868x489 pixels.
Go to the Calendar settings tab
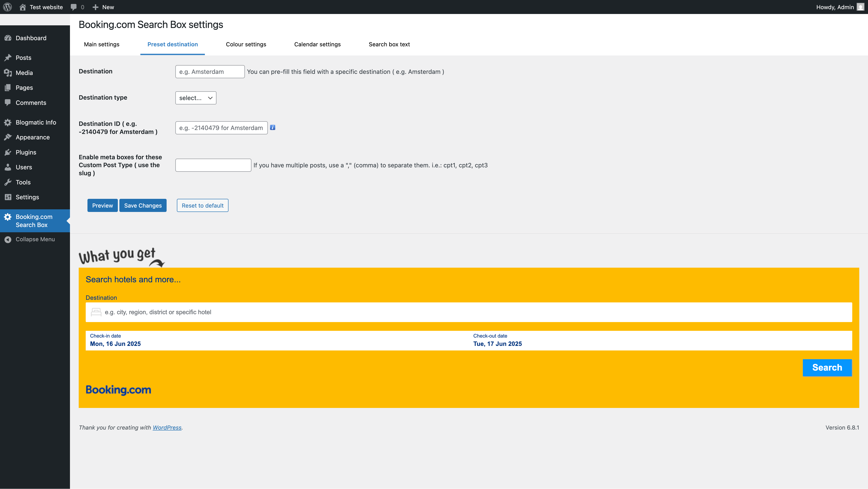pos(317,44)
